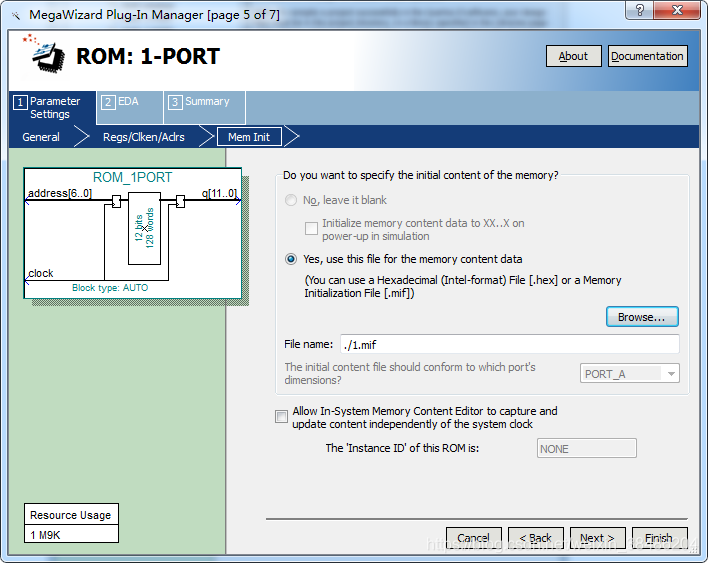Enable In-System Memory Content Editor checkbox

(x=281, y=416)
